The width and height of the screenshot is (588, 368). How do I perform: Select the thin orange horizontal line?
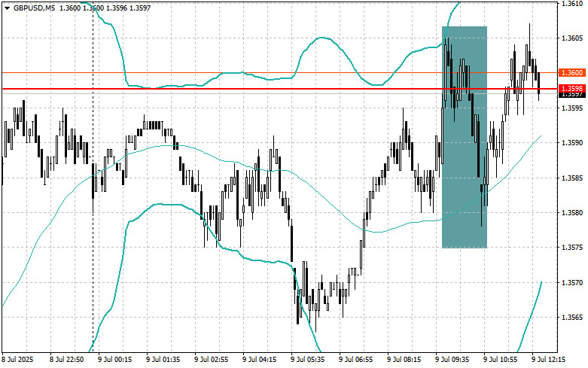click(x=279, y=73)
